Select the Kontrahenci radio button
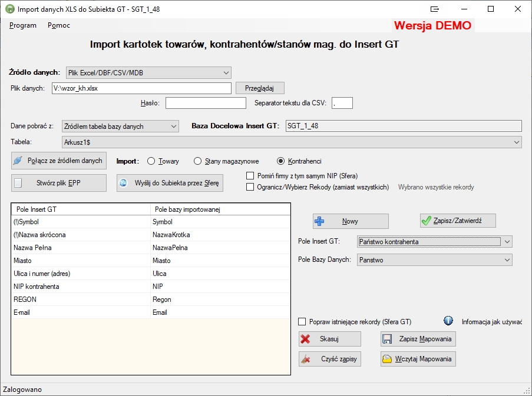This screenshot has height=396, width=532. (x=280, y=161)
